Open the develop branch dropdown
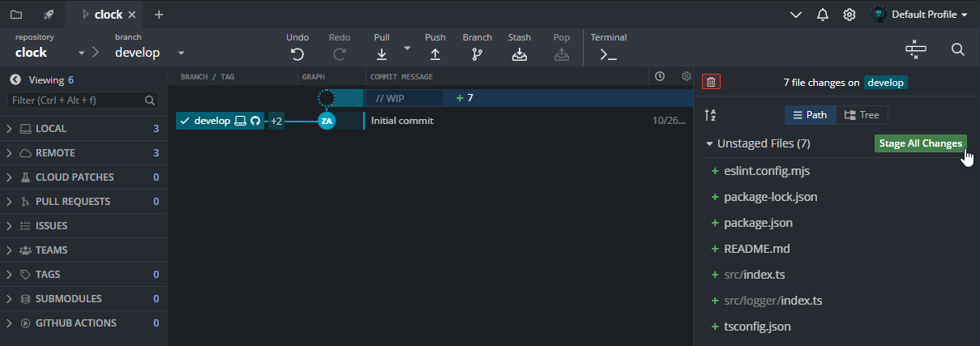 [x=182, y=53]
